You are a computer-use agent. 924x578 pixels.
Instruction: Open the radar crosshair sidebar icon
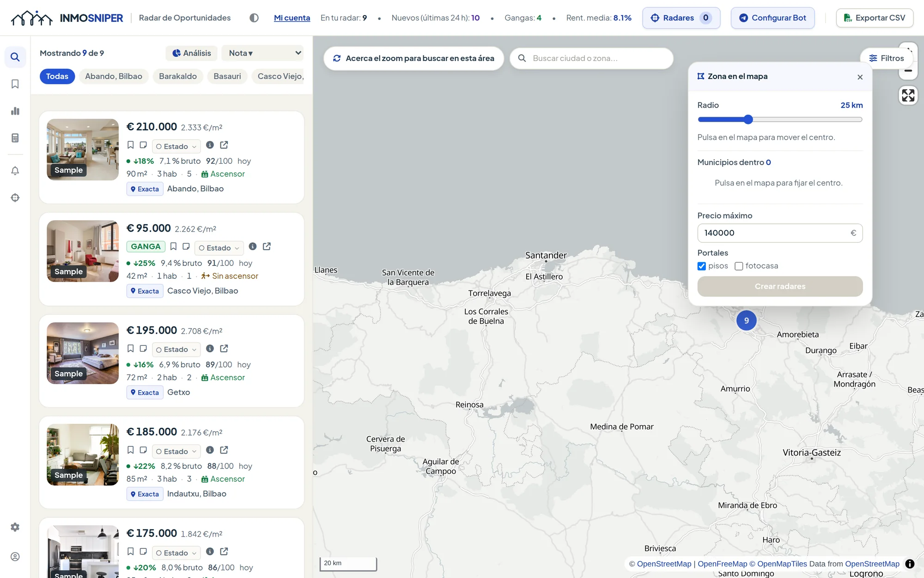click(15, 197)
